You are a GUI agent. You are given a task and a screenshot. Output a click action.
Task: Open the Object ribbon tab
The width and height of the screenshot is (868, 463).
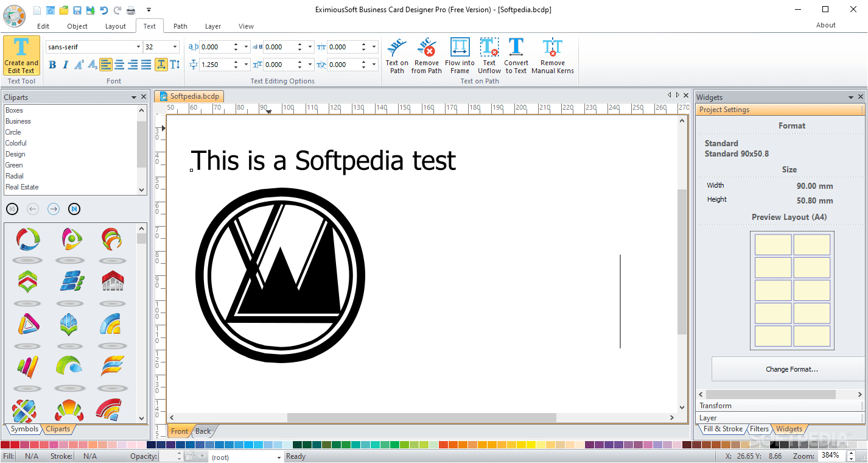tap(77, 26)
